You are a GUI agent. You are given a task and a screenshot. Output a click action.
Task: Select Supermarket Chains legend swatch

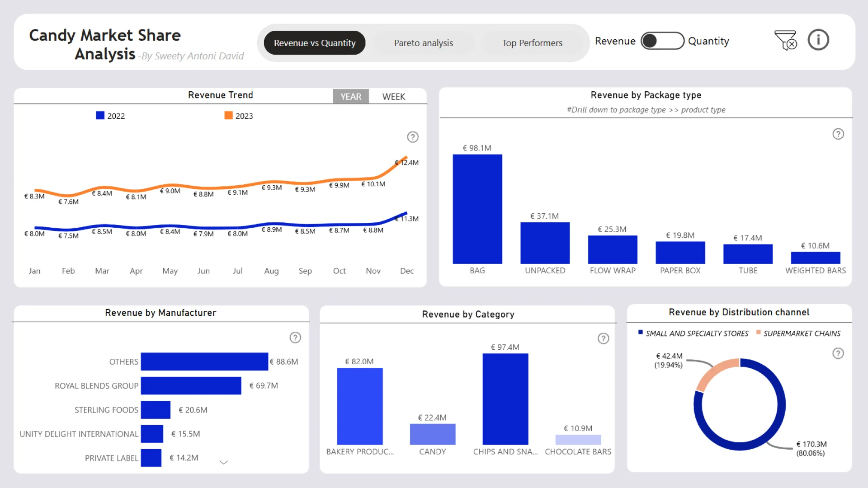point(758,333)
